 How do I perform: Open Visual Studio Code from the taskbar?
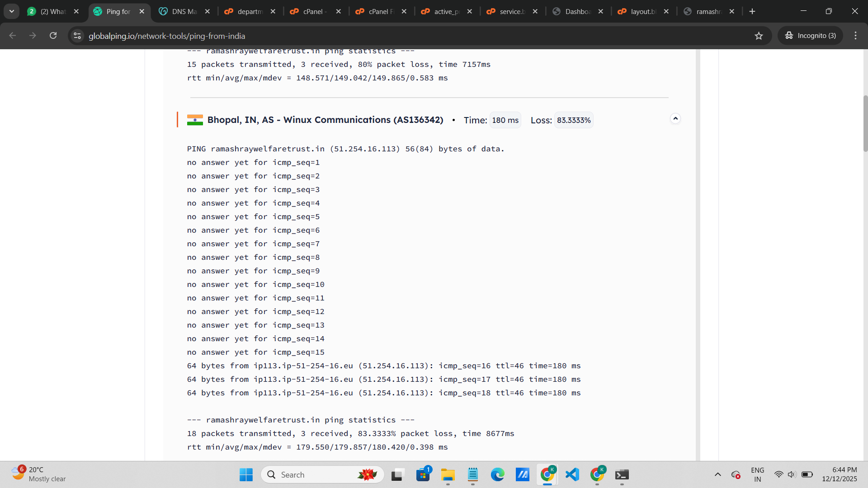(572, 474)
